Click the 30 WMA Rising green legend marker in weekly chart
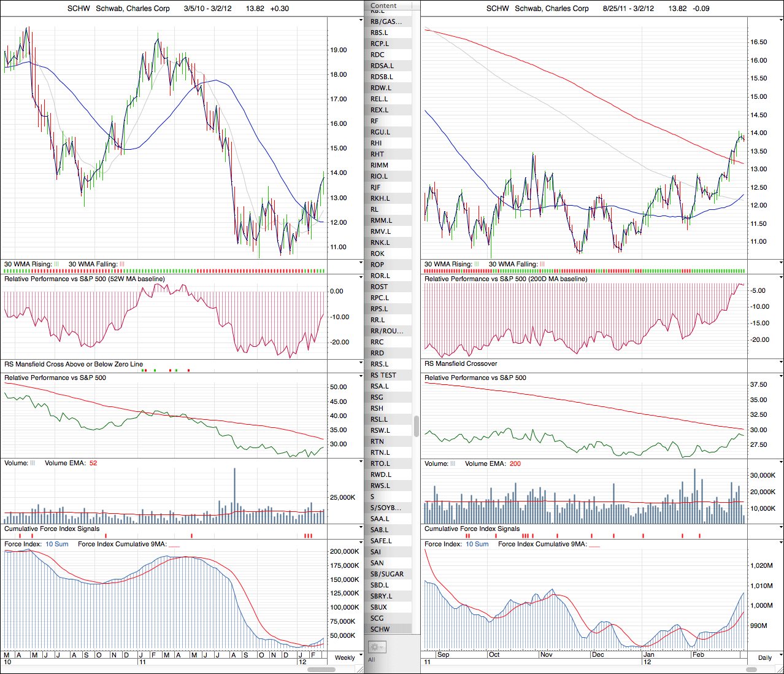Viewport: 784px width, 674px height. pyautogui.click(x=56, y=264)
